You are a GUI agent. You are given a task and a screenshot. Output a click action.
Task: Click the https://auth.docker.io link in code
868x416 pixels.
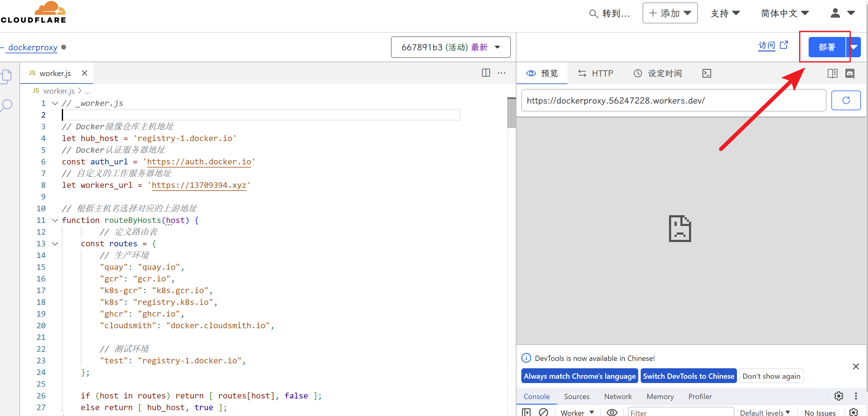(x=199, y=162)
